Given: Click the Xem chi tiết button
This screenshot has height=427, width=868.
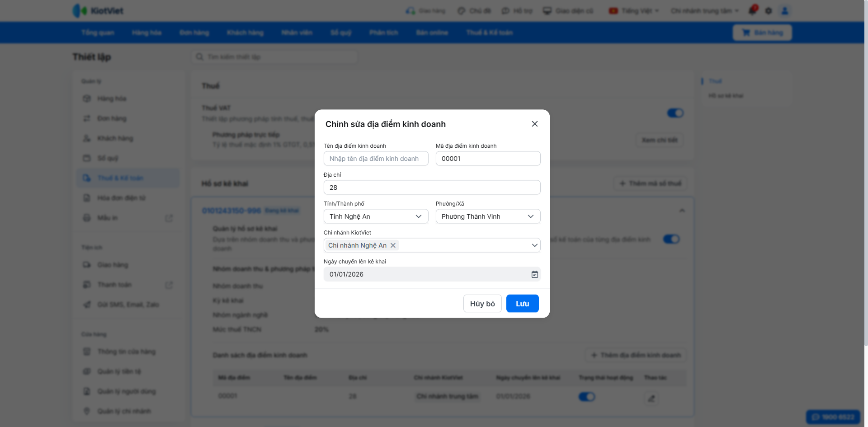Looking at the screenshot, I should click(x=660, y=140).
